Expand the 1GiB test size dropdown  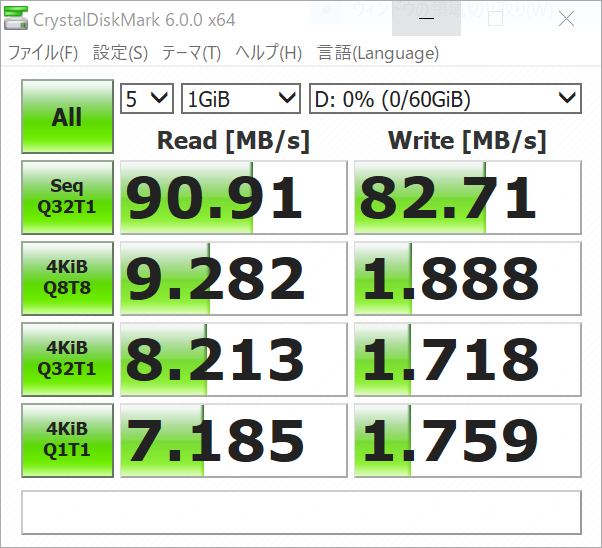pos(240,98)
